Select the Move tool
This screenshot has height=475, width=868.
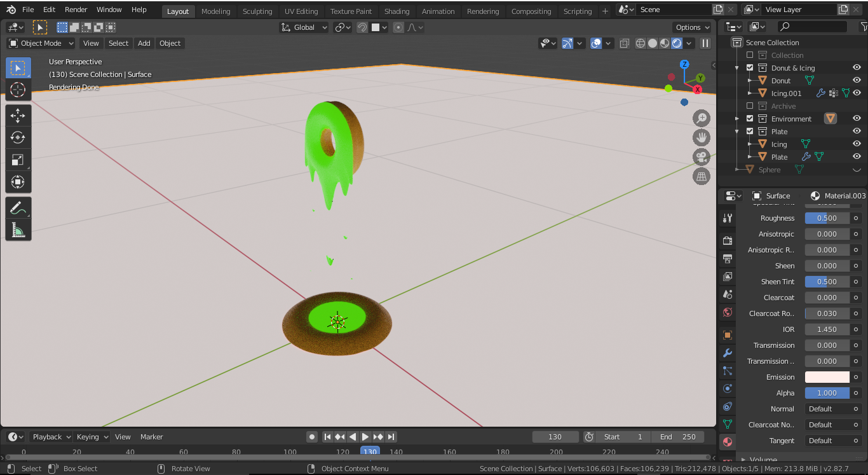point(18,115)
